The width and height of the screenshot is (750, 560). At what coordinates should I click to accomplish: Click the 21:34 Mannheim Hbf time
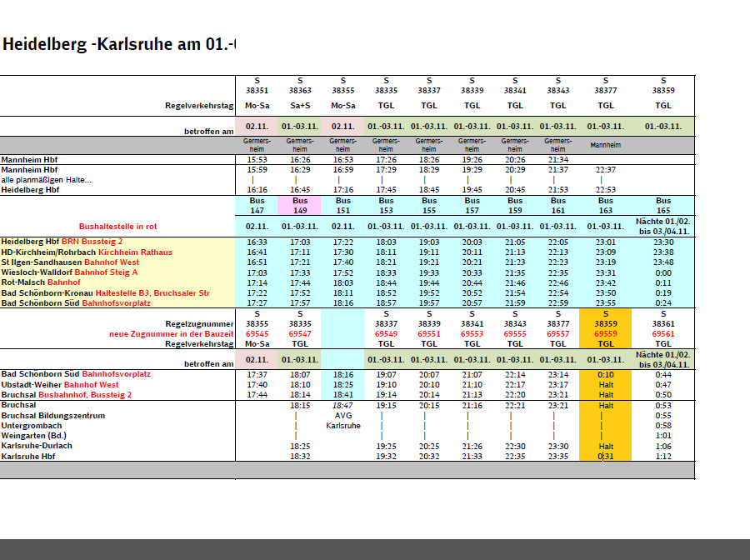point(558,160)
